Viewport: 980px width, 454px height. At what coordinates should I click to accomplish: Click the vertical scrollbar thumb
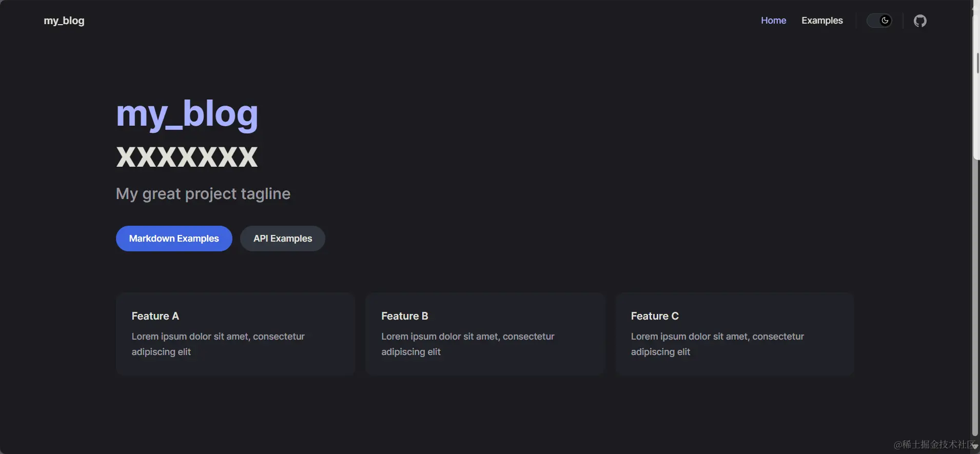976,87
